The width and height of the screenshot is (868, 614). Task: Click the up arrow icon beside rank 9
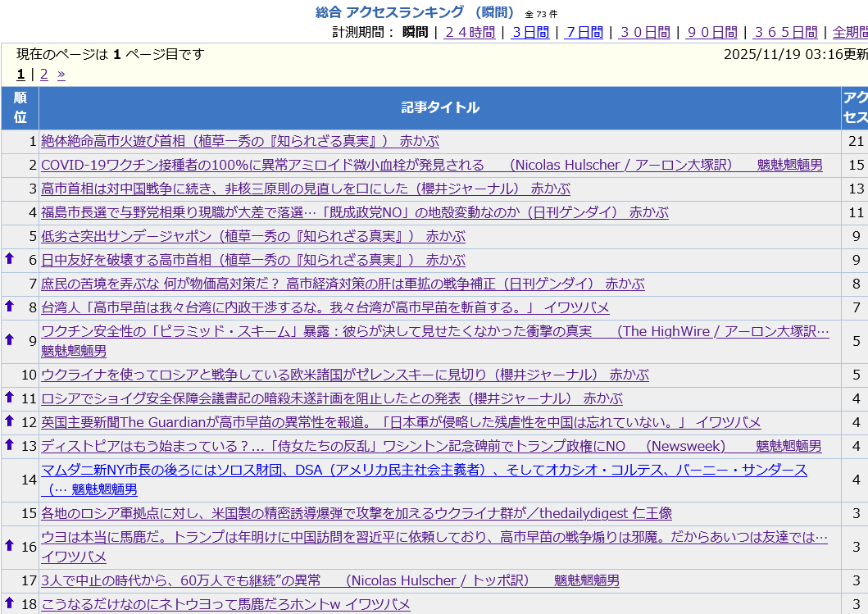[x=10, y=339]
